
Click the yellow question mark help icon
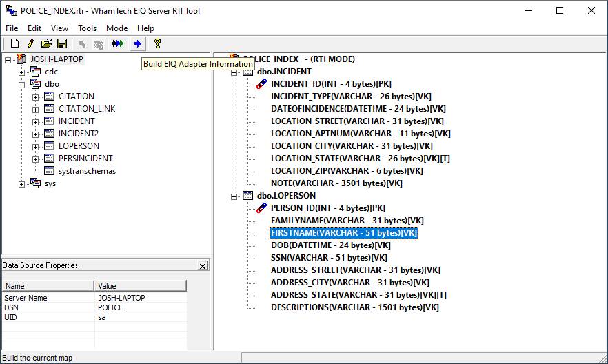[x=157, y=43]
